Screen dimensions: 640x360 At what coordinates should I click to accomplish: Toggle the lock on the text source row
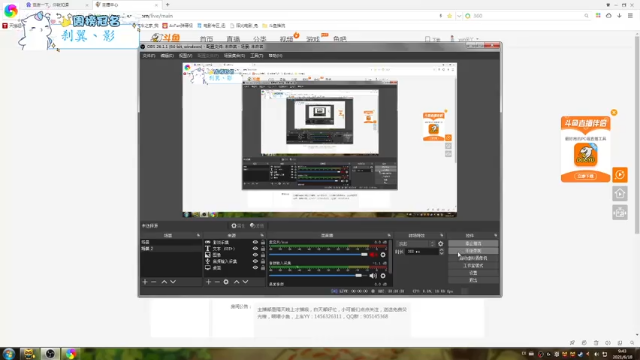point(263,249)
